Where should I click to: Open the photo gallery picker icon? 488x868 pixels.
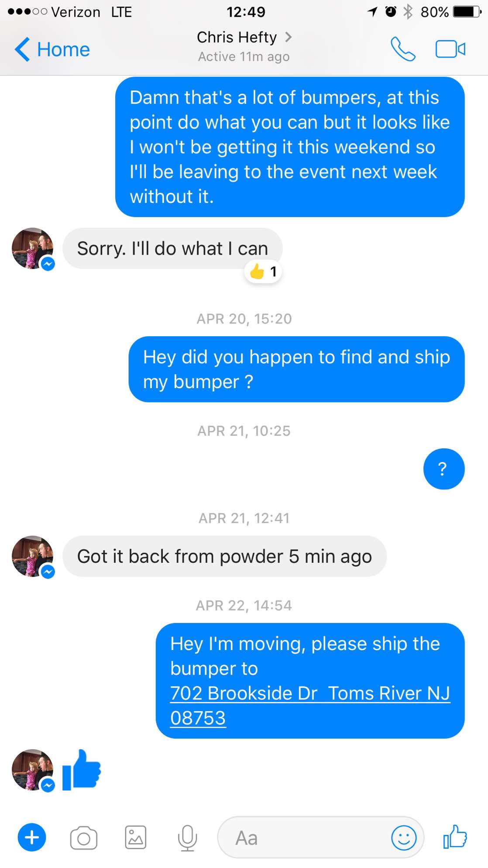[136, 837]
